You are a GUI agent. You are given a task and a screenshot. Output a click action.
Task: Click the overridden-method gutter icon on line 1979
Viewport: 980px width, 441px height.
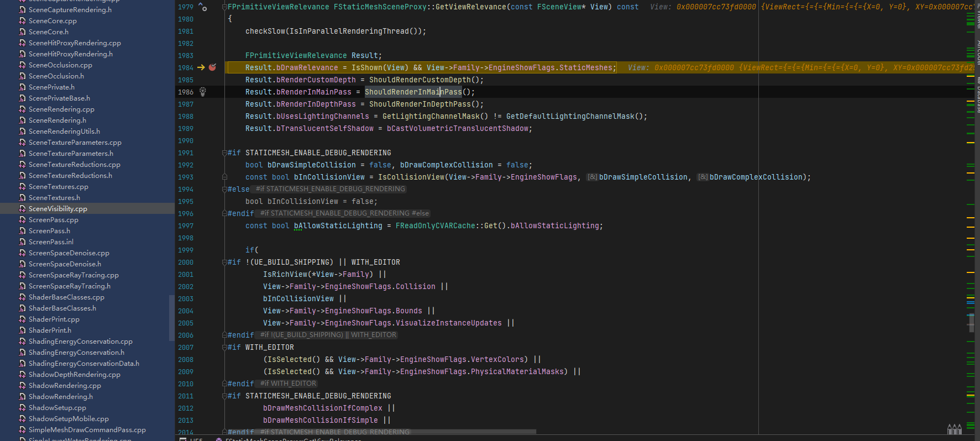pos(203,7)
